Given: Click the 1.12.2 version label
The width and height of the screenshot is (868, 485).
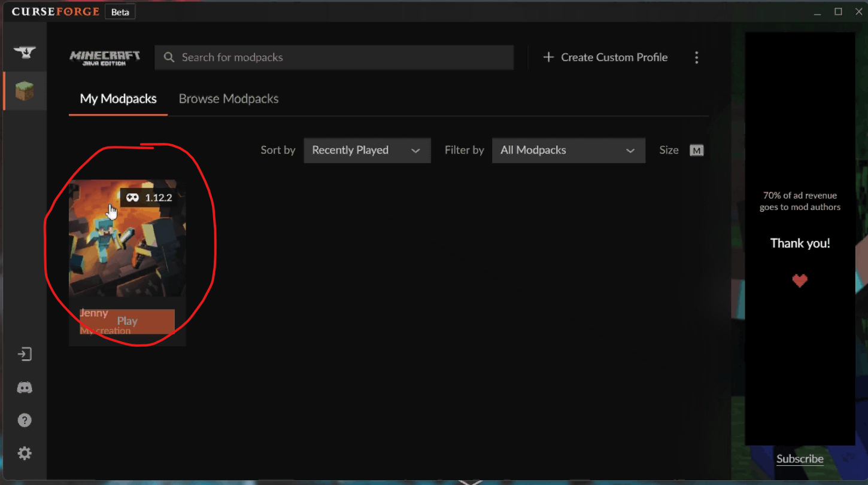Looking at the screenshot, I should click(159, 198).
